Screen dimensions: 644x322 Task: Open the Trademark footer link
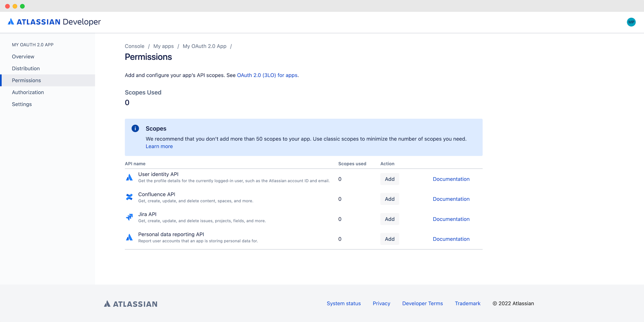(x=468, y=303)
